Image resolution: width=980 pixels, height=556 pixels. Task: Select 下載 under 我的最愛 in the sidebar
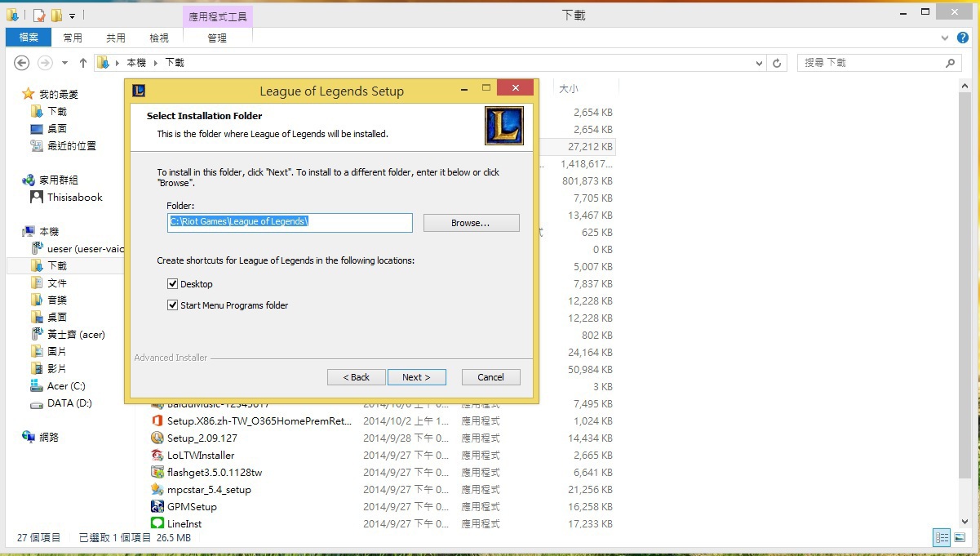pos(57,111)
